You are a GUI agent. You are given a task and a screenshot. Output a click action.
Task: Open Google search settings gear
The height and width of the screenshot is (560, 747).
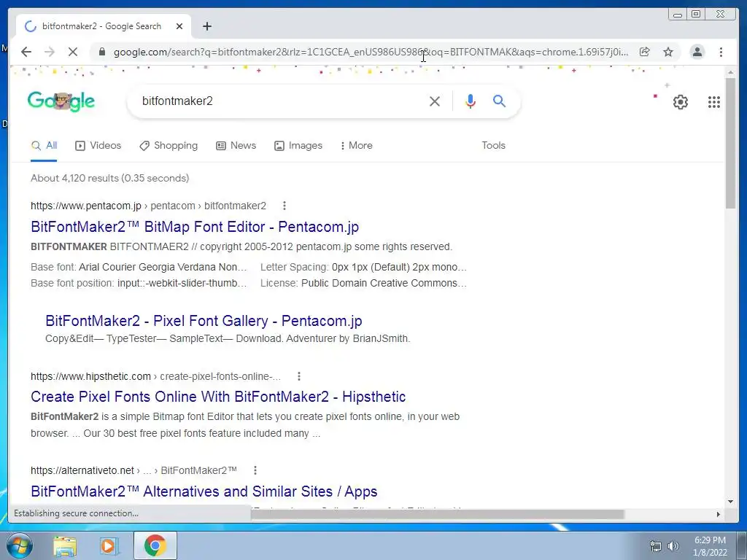click(x=681, y=101)
